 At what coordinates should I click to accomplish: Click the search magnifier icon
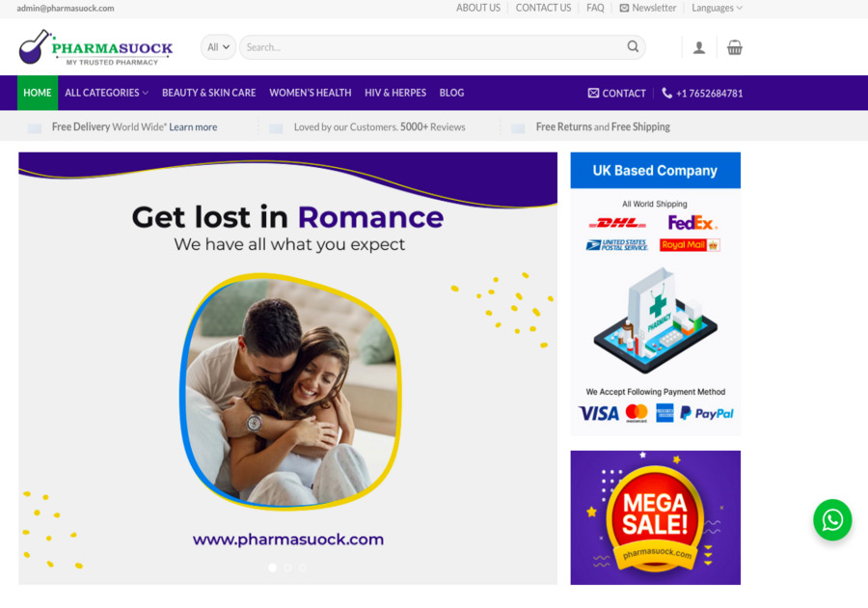633,46
